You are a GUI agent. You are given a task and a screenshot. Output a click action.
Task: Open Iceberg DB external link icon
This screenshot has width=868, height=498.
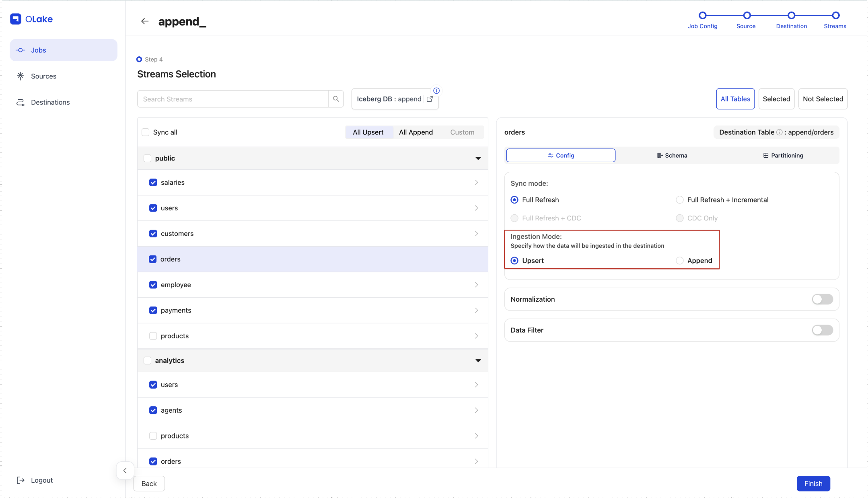click(x=430, y=99)
